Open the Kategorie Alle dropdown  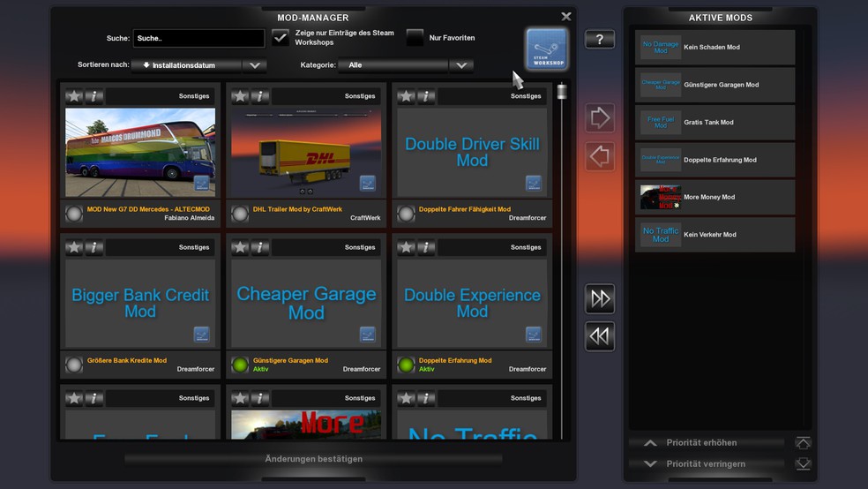pos(406,65)
